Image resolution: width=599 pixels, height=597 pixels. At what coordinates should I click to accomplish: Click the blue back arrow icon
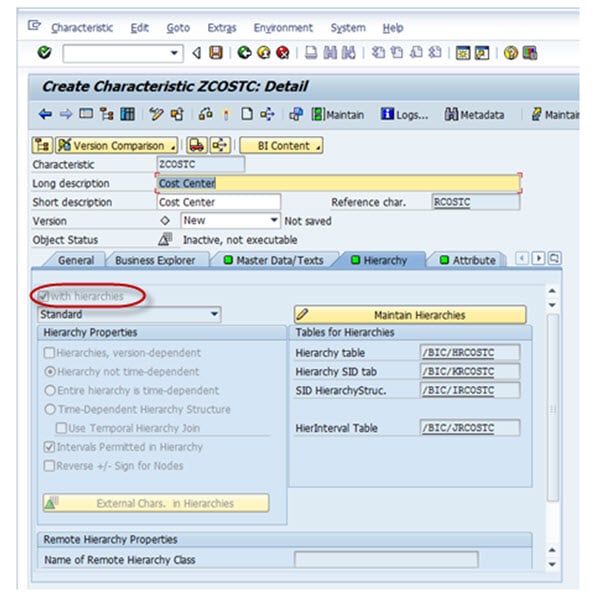point(45,114)
